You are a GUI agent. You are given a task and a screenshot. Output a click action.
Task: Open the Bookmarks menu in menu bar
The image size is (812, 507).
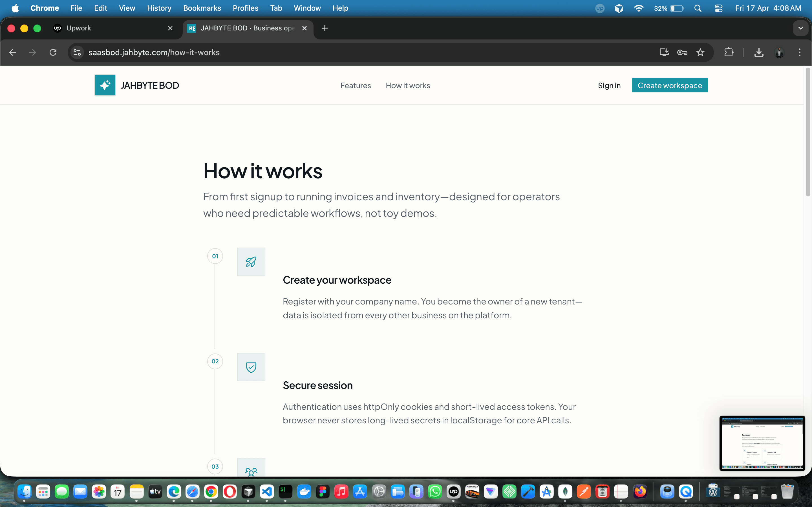point(202,8)
